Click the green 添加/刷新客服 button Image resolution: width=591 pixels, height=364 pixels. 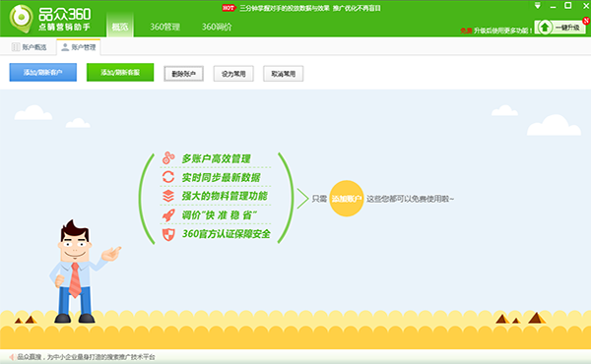click(120, 72)
